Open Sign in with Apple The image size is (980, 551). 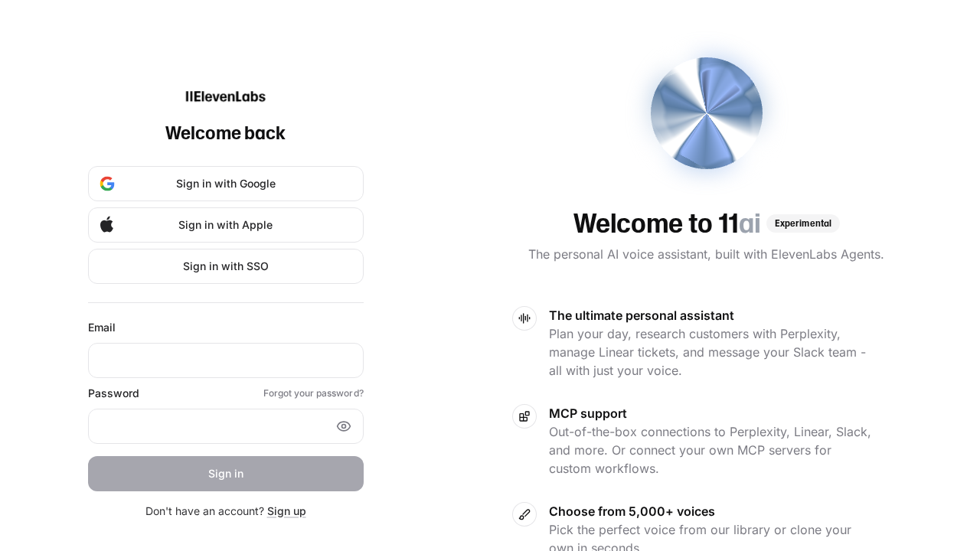(225, 224)
